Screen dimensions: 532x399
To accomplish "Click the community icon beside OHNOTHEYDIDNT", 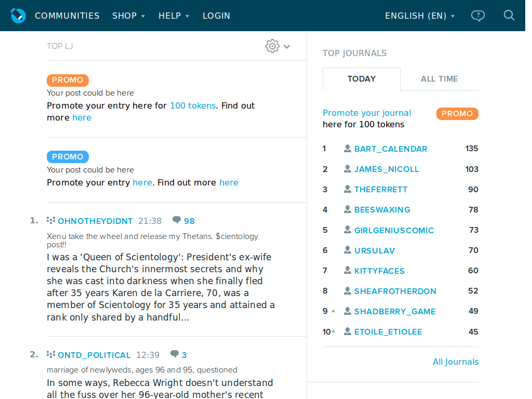I will tap(50, 220).
